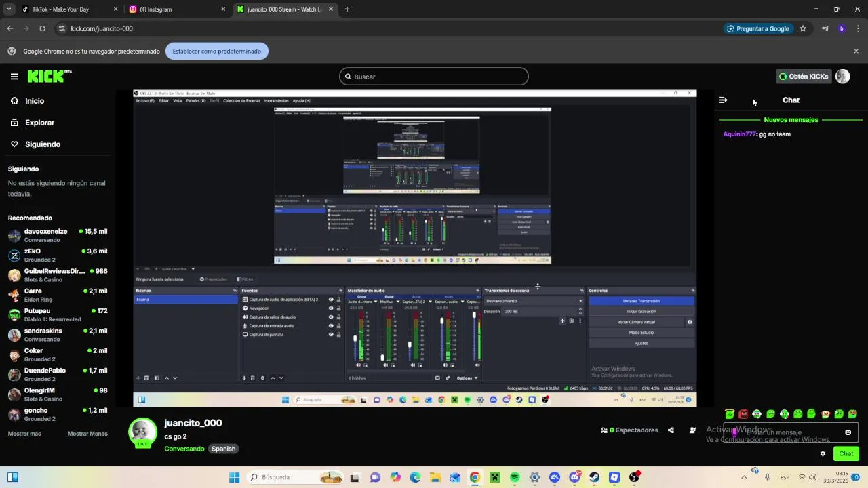868x488 pixels.
Task: Click the volume icon in the system tray
Action: (812, 477)
